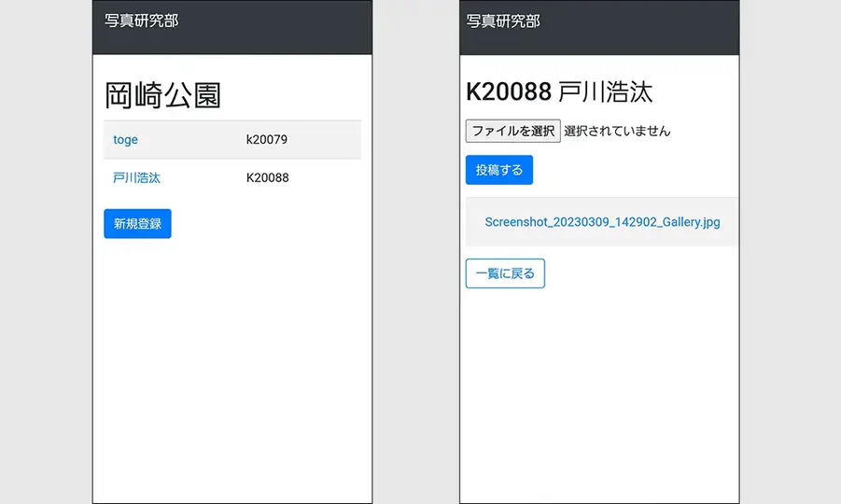Open the 戸川浩汰 link in the member list
The image size is (841, 504).
136,177
